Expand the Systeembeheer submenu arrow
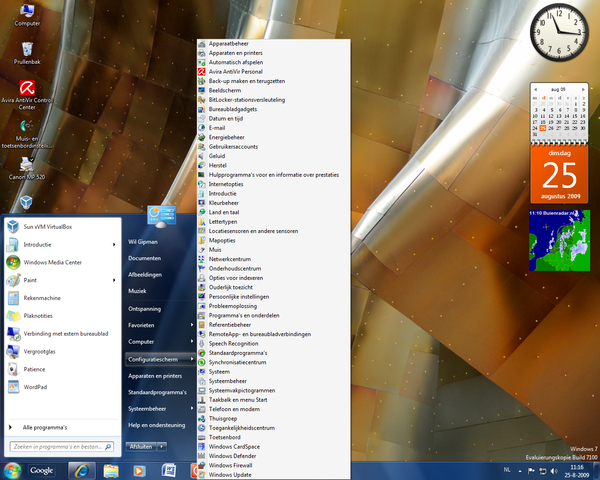The image size is (600, 480). click(x=192, y=408)
